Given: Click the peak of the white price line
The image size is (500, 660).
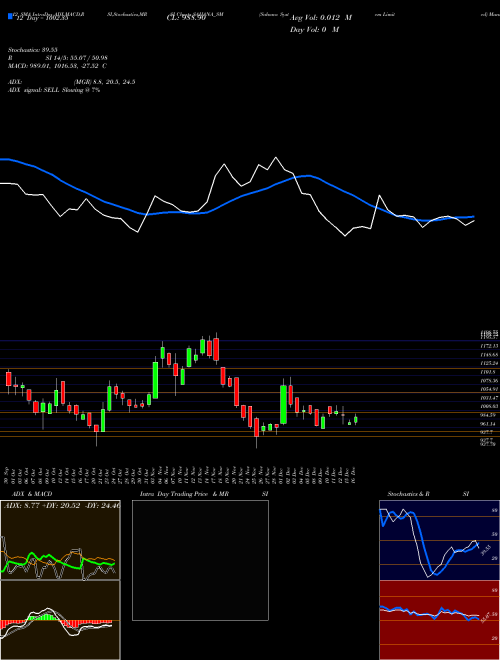Looking at the screenshot, I should point(276,158).
